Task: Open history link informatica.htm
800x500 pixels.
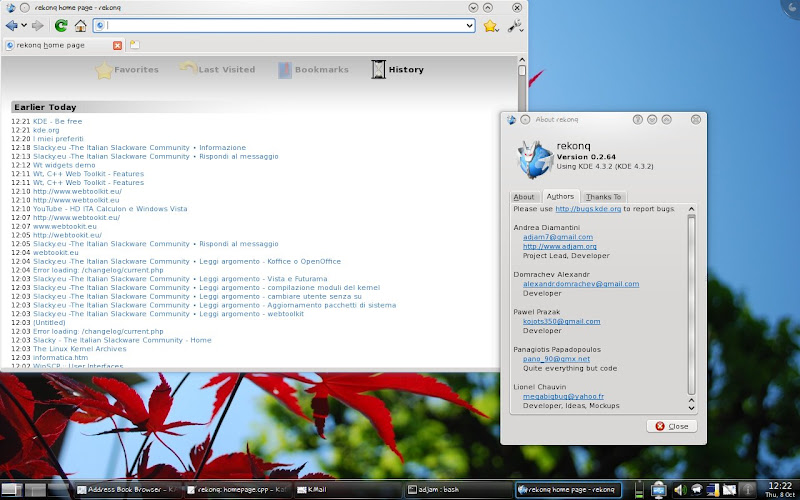Action: tap(61, 358)
